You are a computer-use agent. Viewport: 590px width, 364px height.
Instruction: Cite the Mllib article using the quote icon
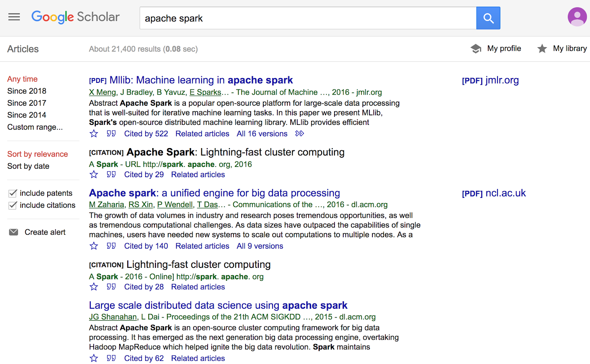(x=111, y=134)
